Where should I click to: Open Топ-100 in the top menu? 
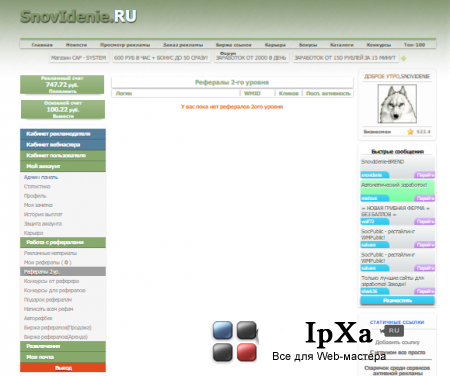pos(414,45)
